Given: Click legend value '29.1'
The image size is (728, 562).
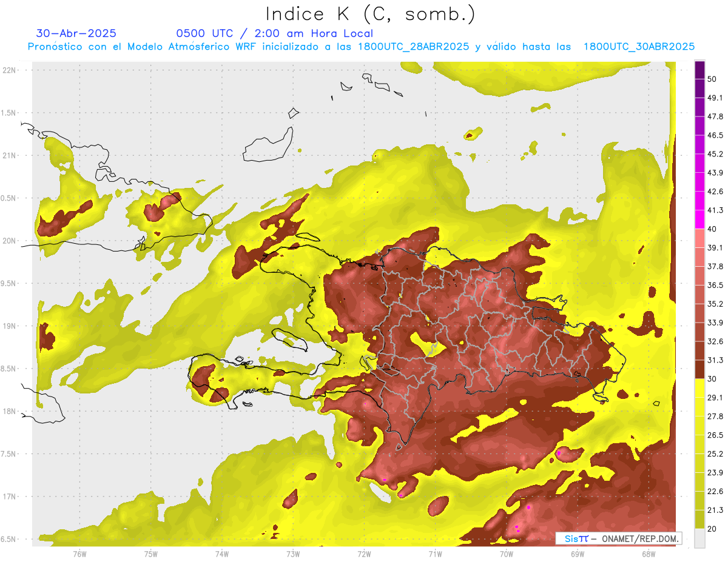Looking at the screenshot, I should pyautogui.click(x=715, y=398).
